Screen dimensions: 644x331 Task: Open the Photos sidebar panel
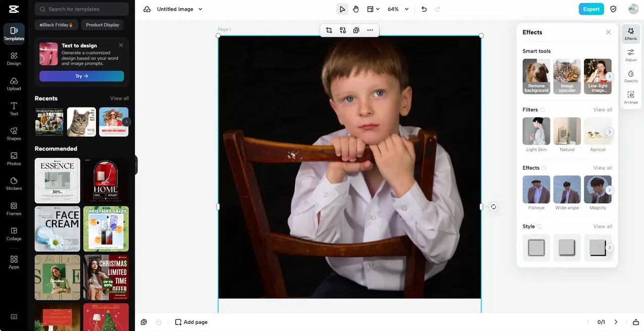[x=14, y=159]
